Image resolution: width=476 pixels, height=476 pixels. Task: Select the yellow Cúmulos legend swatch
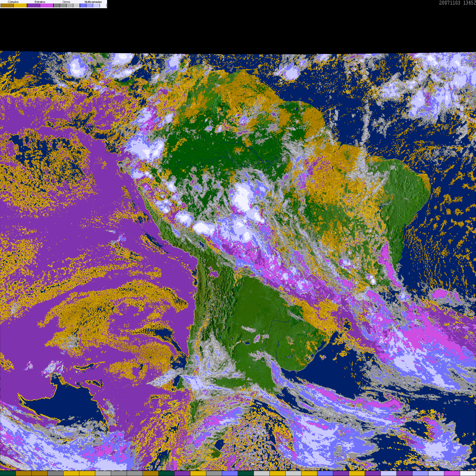click(x=20, y=6)
